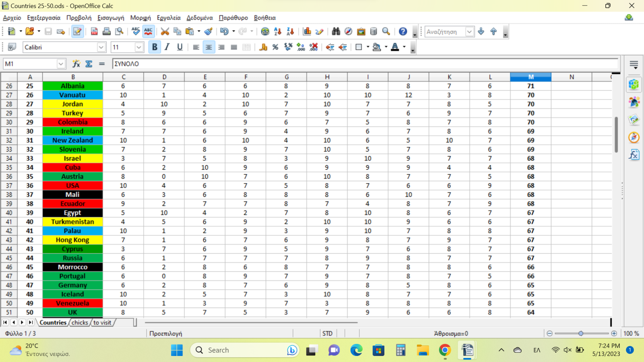Click the Function Wizard icon

76,64
